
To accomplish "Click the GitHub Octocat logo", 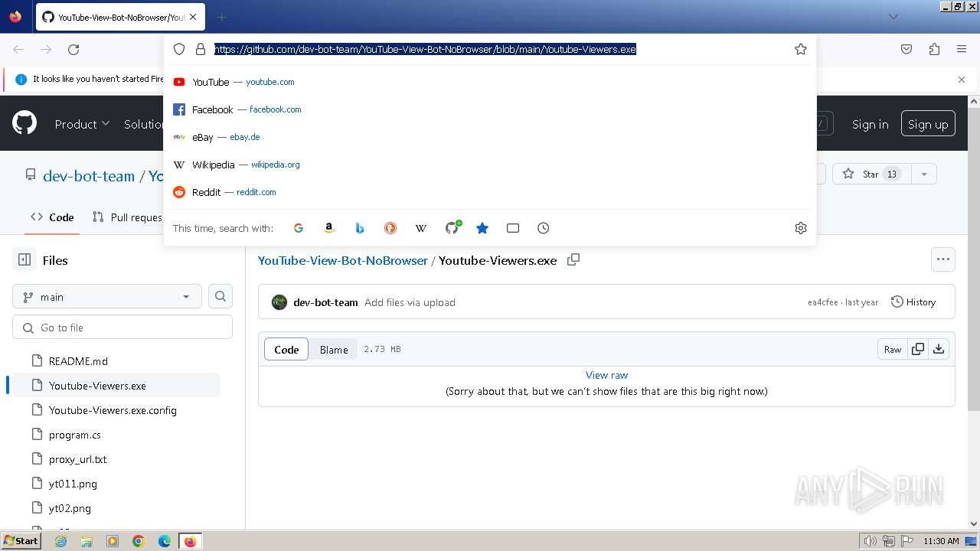I will pyautogui.click(x=24, y=123).
